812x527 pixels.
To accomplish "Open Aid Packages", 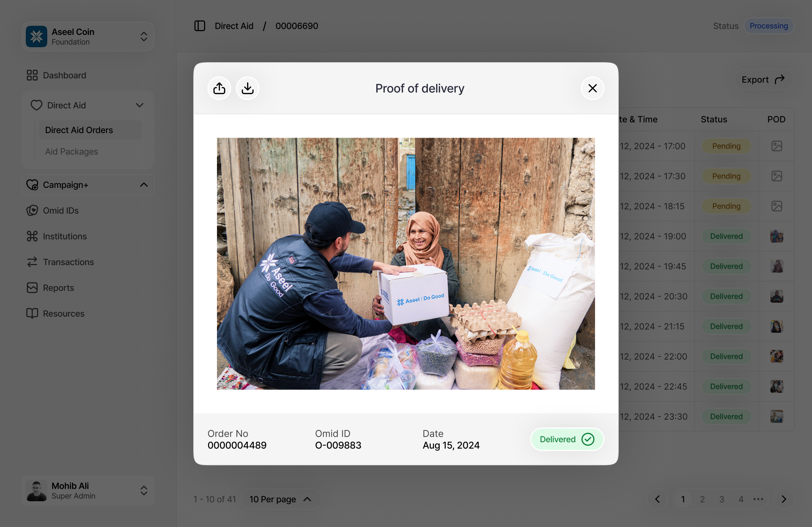I will [x=72, y=151].
